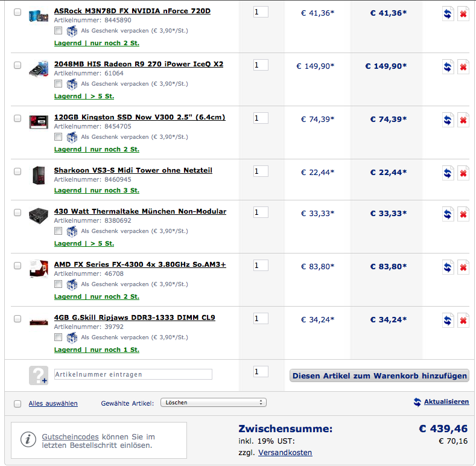The height and width of the screenshot is (466, 476).
Task: Click Diesen Artikel zum Warenkorb hinzufügen button
Action: [x=379, y=376]
